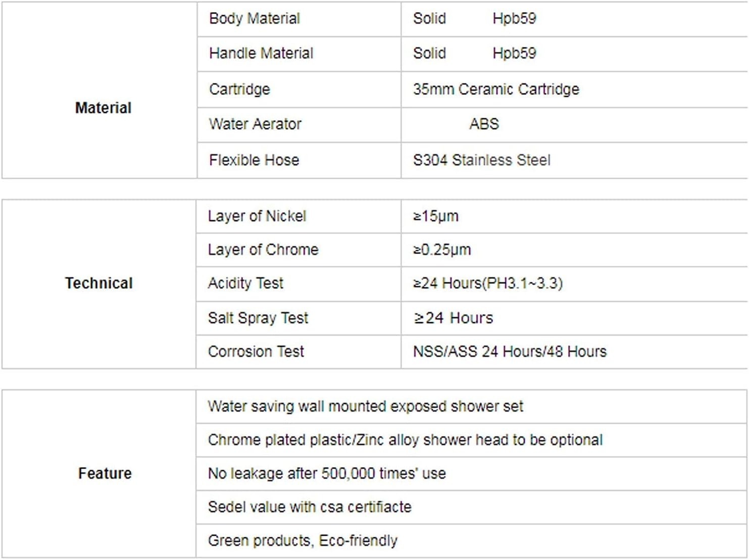Select the Water saving wall mounted text
This screenshot has width=749, height=560.
(366, 406)
